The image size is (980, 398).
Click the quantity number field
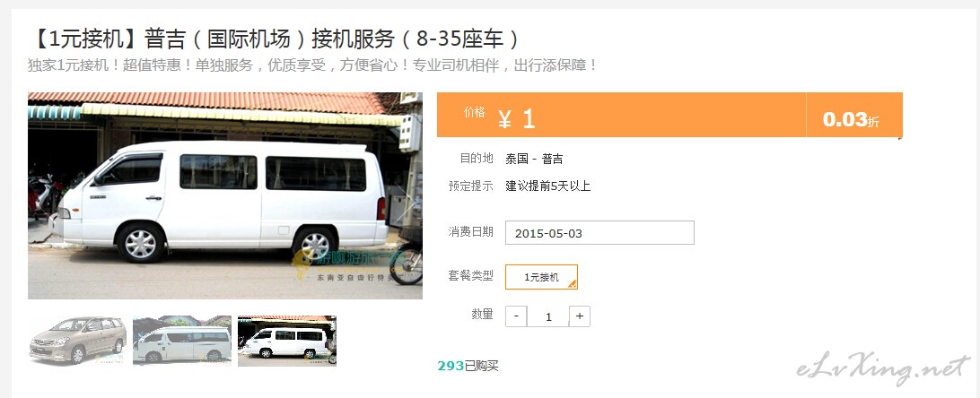click(x=548, y=316)
